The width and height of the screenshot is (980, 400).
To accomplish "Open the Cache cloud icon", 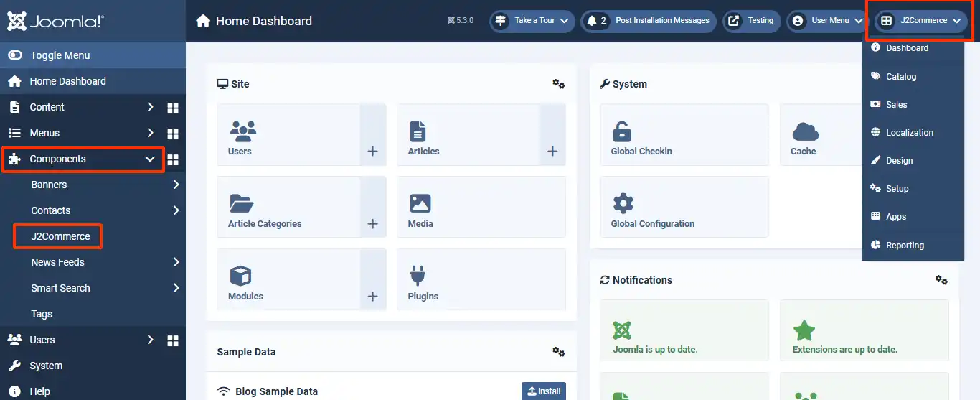I will click(x=806, y=131).
